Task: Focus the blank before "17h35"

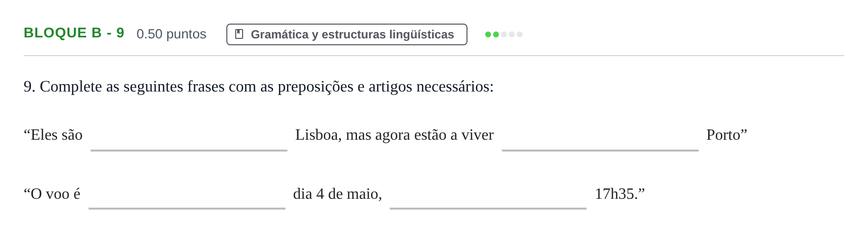Action: (488, 195)
